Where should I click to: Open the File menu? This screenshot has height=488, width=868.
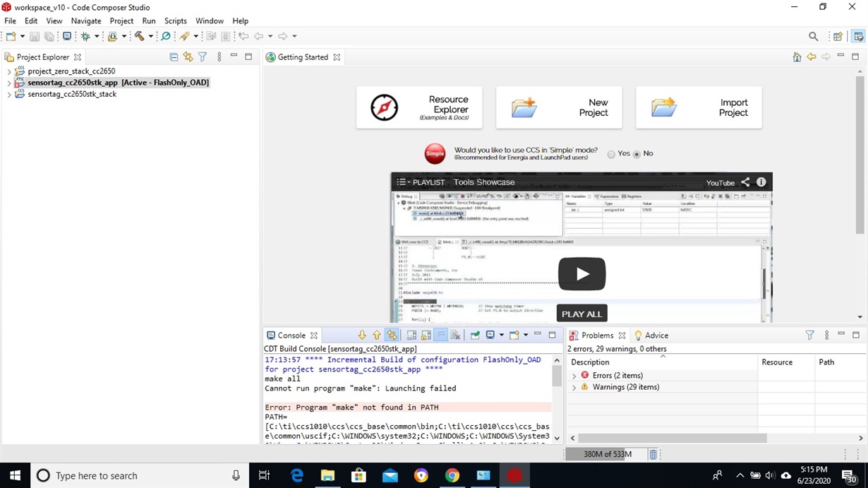[x=10, y=21]
